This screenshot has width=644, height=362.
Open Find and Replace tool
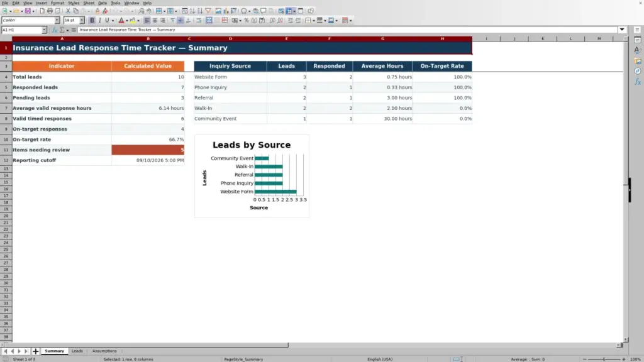142,11
